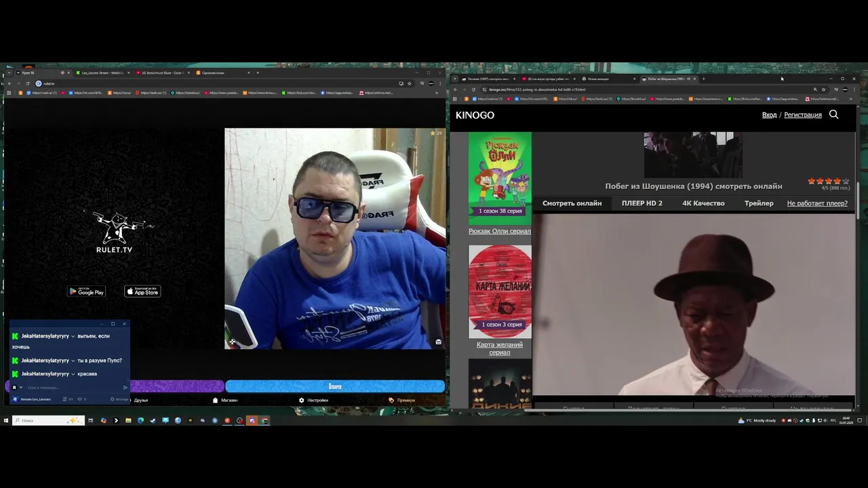Open the Google Play download badge

(86, 291)
